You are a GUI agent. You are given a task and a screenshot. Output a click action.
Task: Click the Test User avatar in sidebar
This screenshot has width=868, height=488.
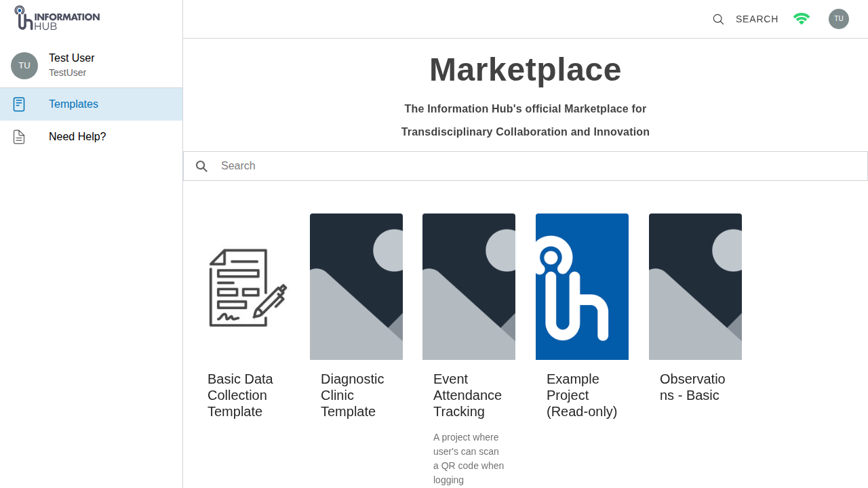coord(24,66)
